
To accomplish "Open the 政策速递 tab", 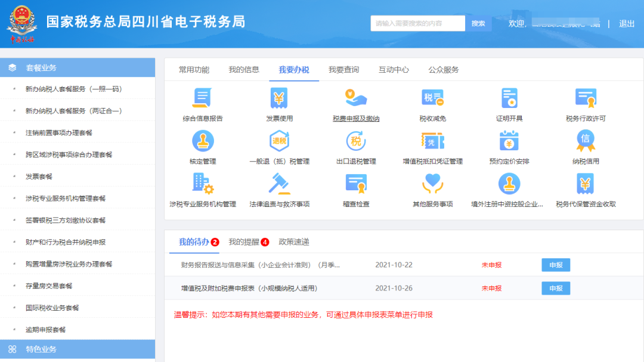I will 293,242.
